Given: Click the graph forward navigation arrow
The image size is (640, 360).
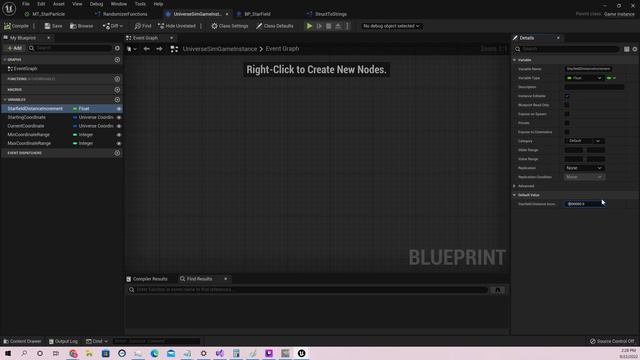Looking at the screenshot, I should [159, 49].
